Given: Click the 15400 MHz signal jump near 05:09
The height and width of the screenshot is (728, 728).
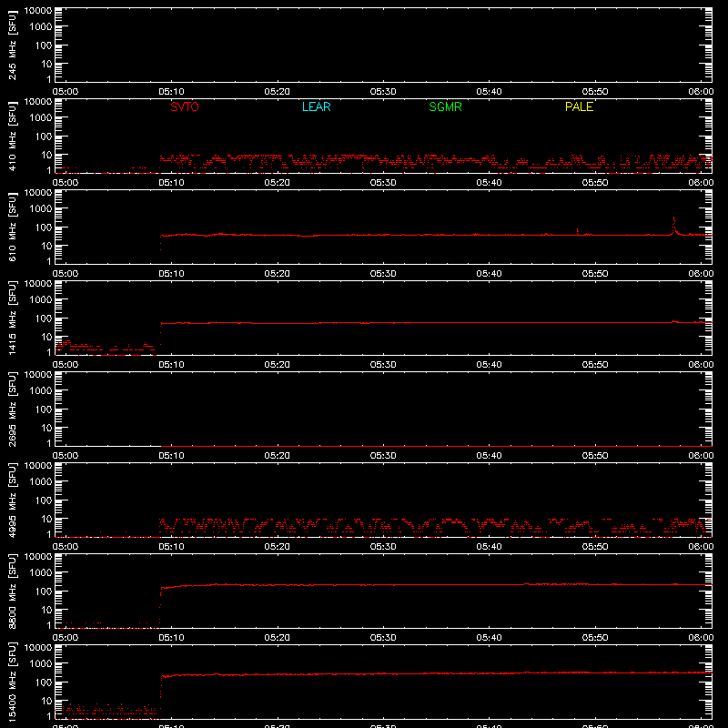Looking at the screenshot, I should [x=161, y=692].
